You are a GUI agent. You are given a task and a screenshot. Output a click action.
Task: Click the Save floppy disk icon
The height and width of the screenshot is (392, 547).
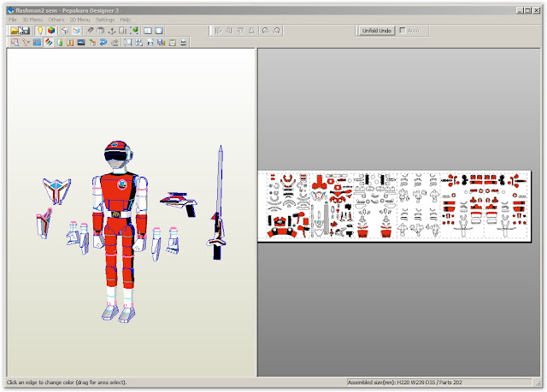coord(25,31)
